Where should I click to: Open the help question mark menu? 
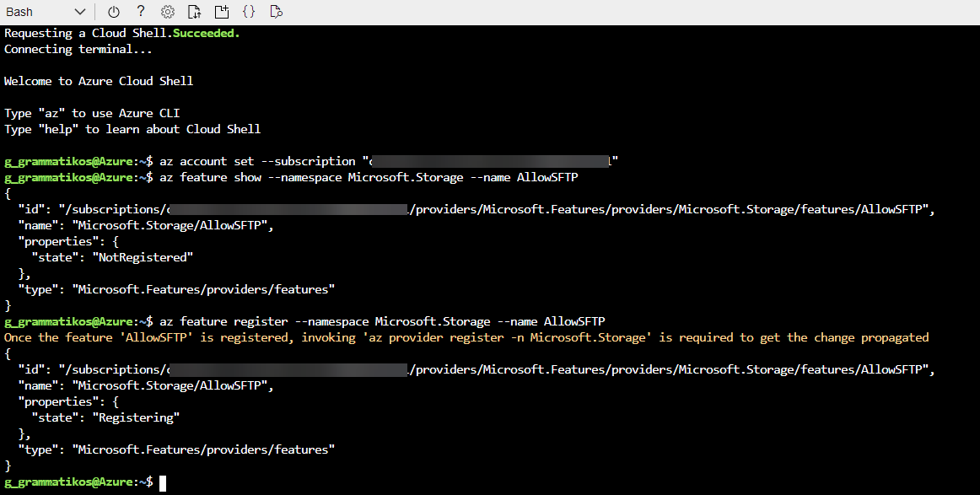click(x=141, y=11)
